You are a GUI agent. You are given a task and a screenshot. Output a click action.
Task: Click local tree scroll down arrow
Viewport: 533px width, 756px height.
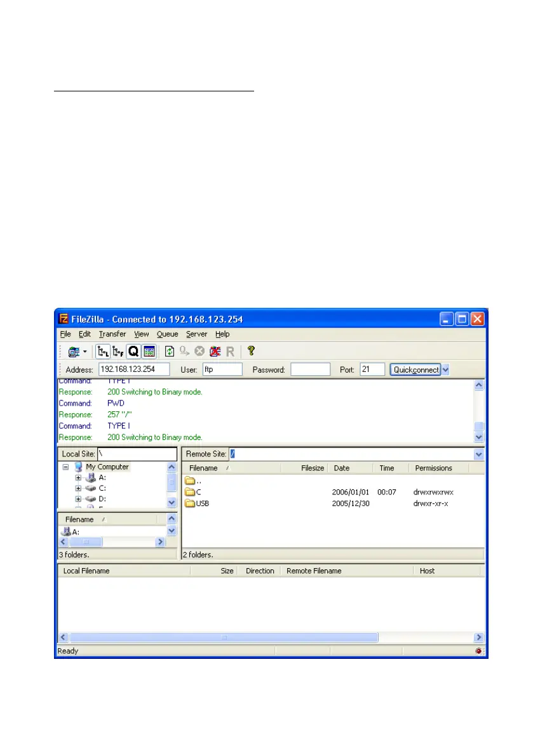172,502
